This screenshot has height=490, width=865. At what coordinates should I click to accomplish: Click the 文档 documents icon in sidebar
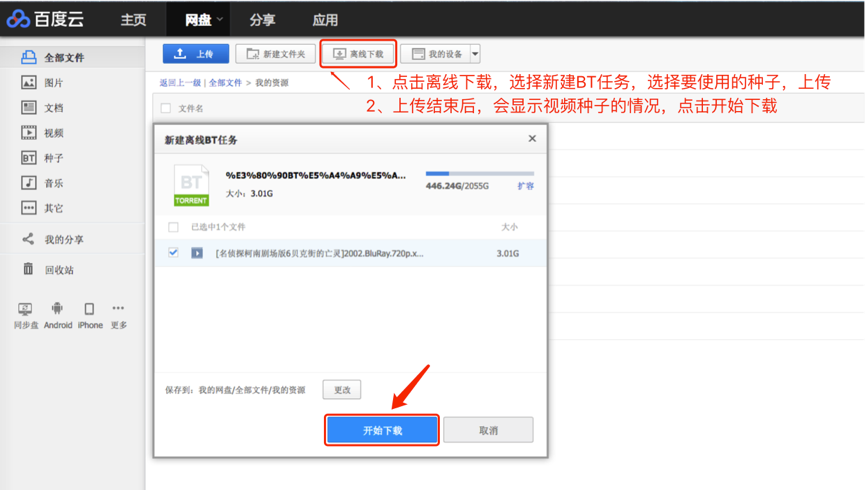pyautogui.click(x=29, y=107)
